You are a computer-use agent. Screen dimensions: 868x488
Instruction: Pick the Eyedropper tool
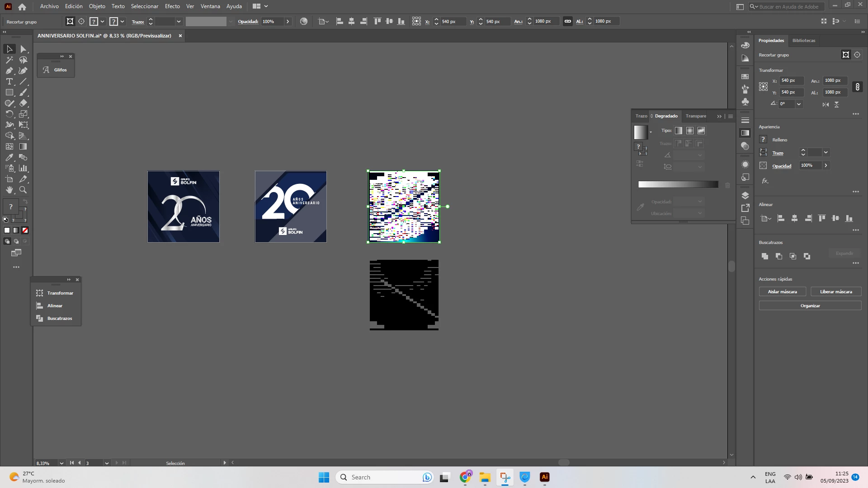click(9, 158)
